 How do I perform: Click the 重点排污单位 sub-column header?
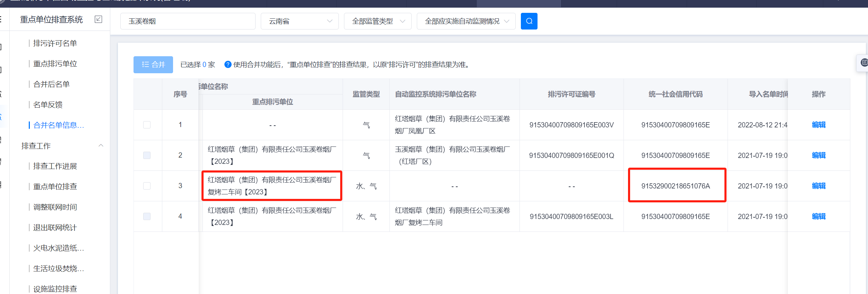273,102
